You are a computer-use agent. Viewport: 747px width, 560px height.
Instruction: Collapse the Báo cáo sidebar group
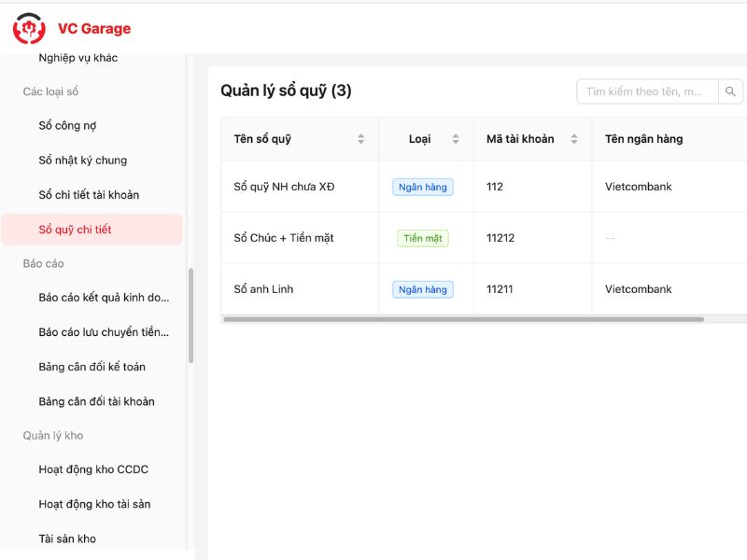(x=43, y=264)
